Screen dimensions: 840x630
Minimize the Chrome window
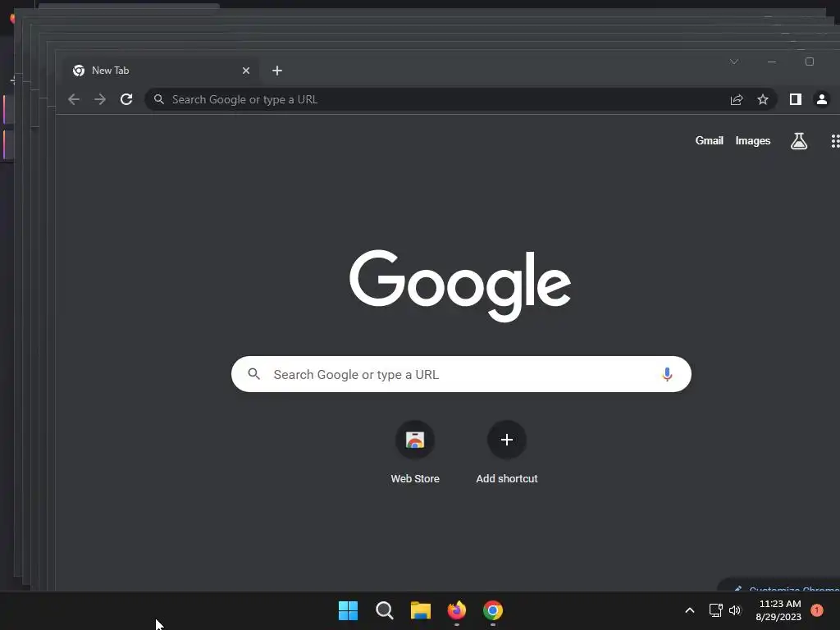pos(771,62)
